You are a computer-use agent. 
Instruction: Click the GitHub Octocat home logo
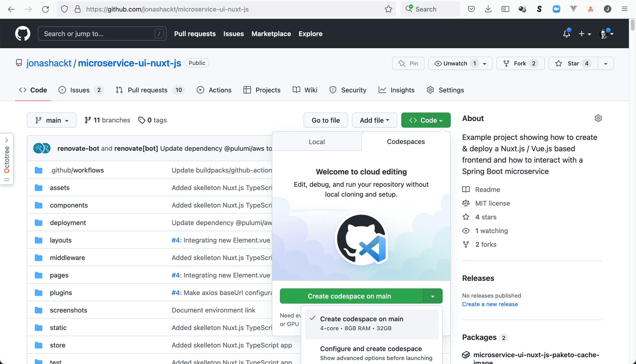coord(23,34)
